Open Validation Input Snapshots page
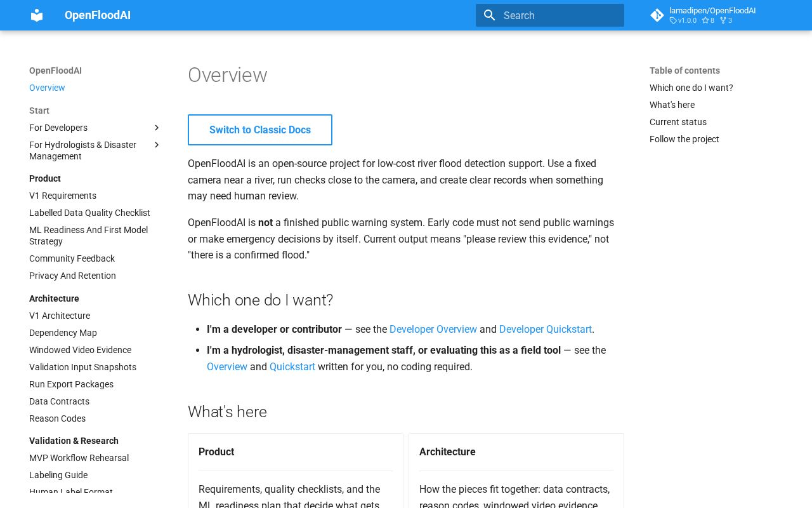This screenshot has height=508, width=812. [x=82, y=367]
